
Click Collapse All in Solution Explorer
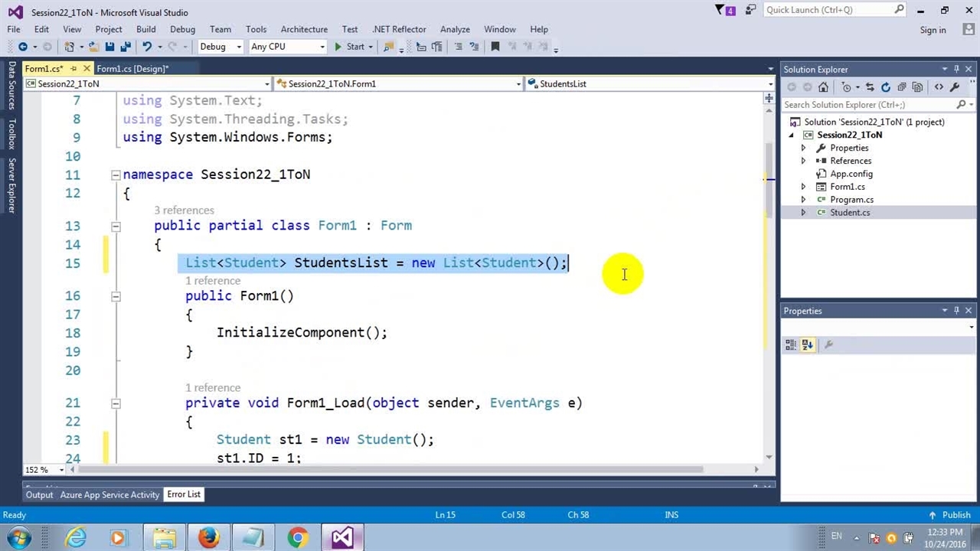[x=902, y=87]
